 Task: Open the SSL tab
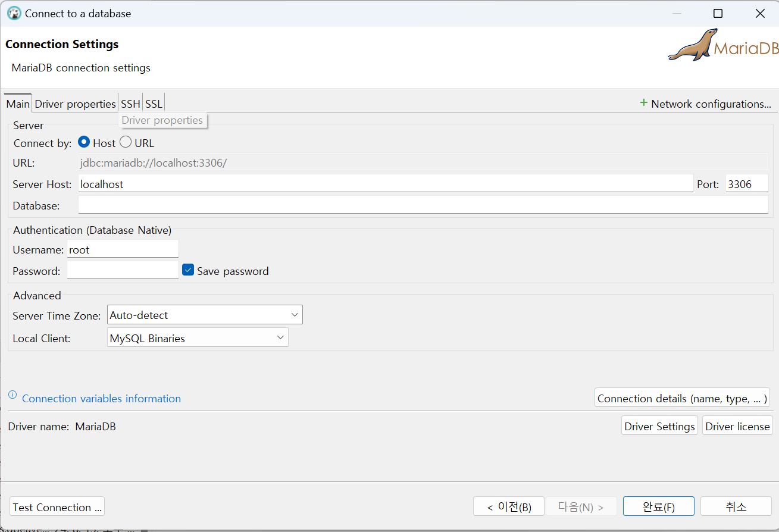click(154, 104)
